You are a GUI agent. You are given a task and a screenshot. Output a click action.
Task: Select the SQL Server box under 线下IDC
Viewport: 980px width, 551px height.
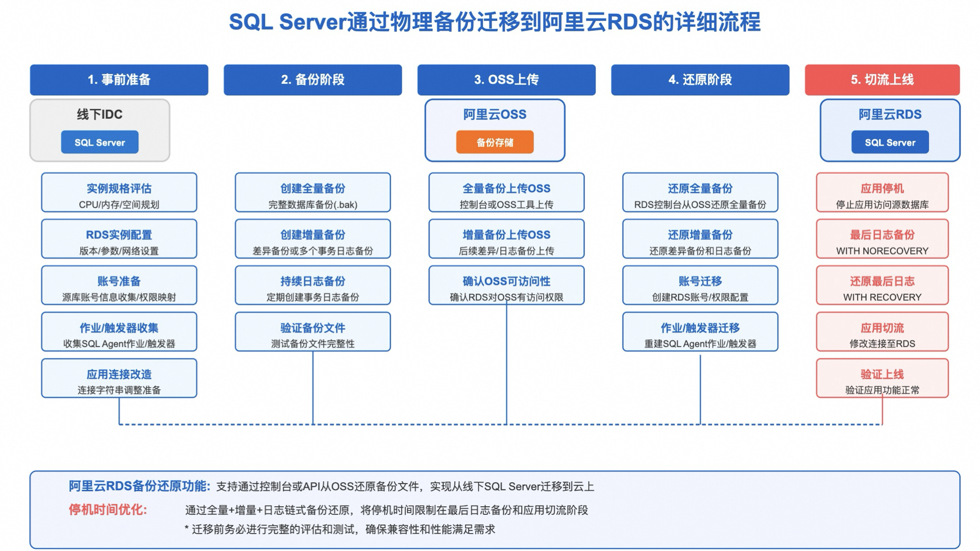[100, 142]
